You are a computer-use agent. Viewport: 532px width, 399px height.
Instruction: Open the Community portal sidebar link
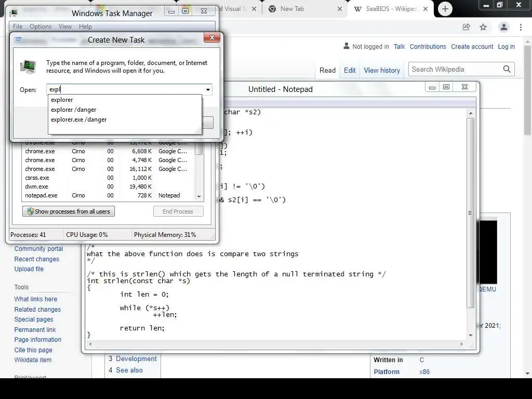click(38, 249)
